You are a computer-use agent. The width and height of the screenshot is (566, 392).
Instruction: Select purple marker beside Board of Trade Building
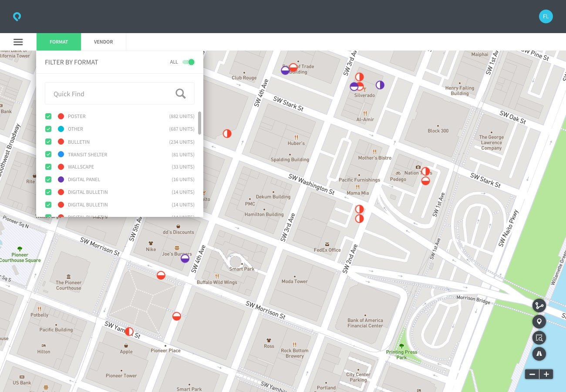(x=285, y=71)
